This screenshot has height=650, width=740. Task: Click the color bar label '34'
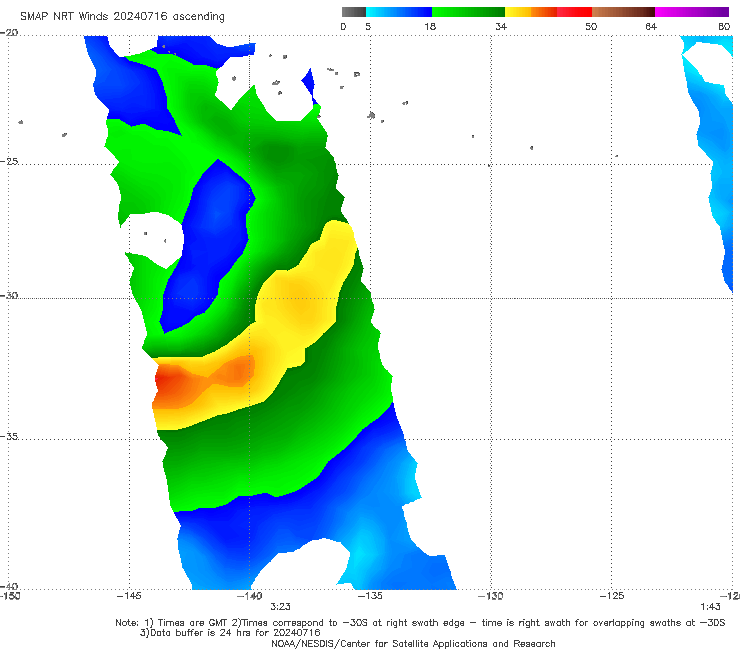click(501, 26)
